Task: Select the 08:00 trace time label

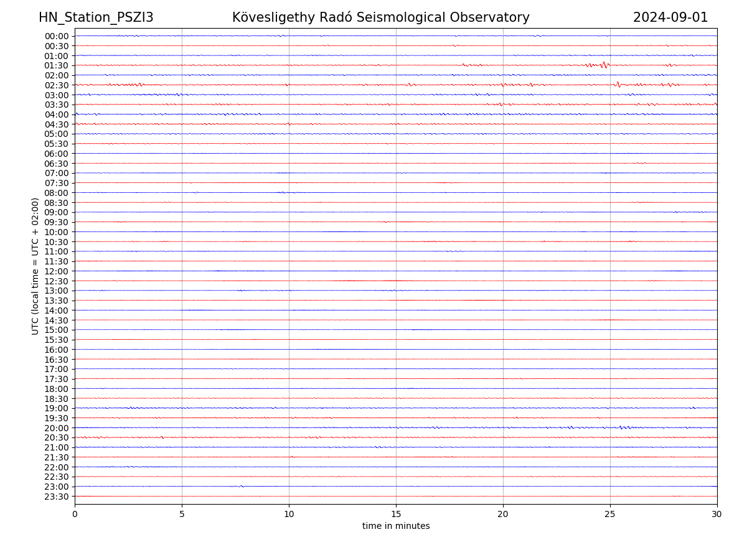Action: pyautogui.click(x=57, y=193)
